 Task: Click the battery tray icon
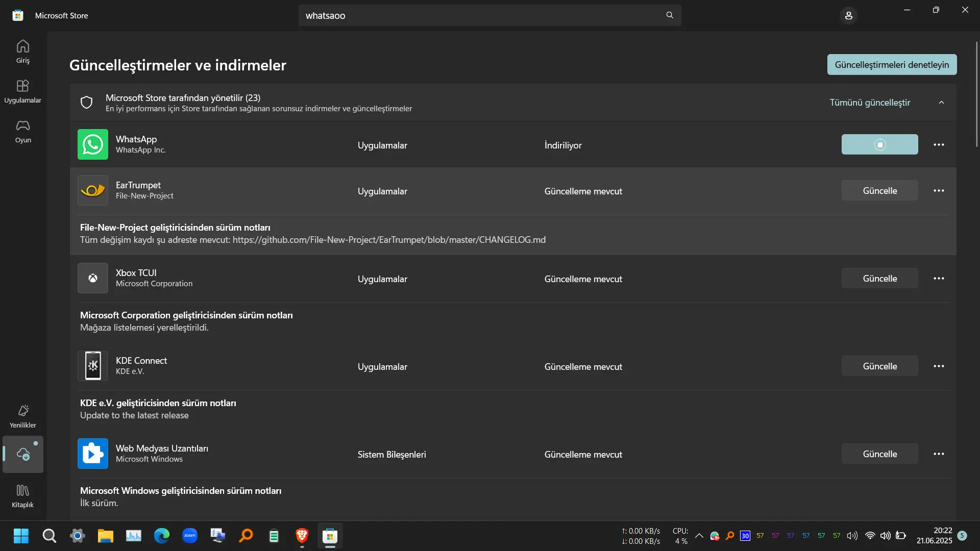pyautogui.click(x=901, y=536)
